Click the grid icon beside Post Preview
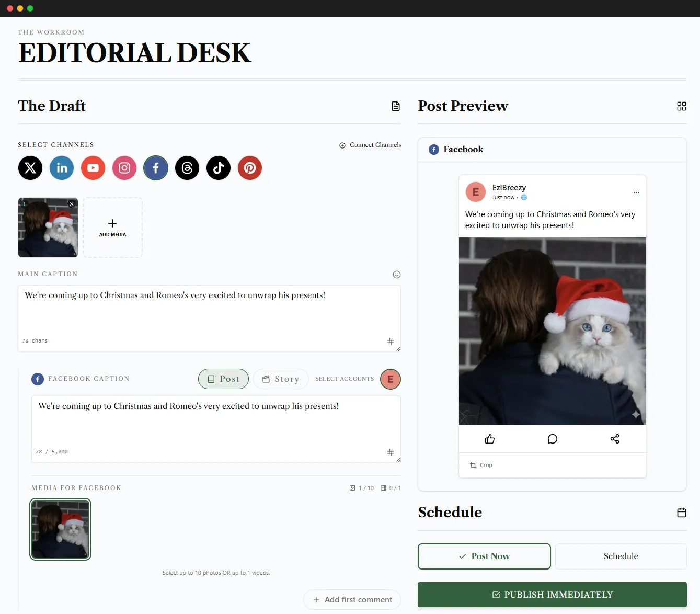 tap(682, 106)
